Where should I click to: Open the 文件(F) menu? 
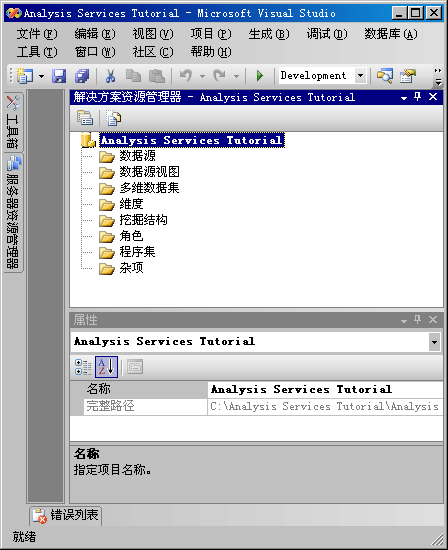37,34
